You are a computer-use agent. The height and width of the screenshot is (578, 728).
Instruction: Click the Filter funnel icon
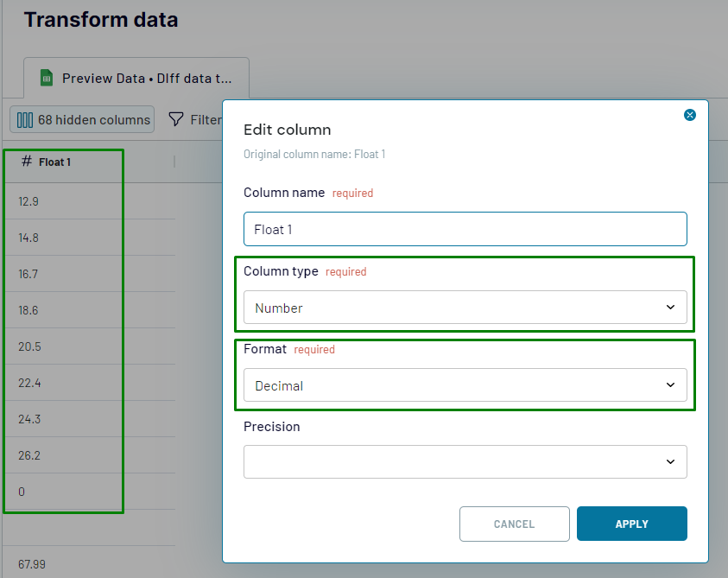pyautogui.click(x=175, y=119)
